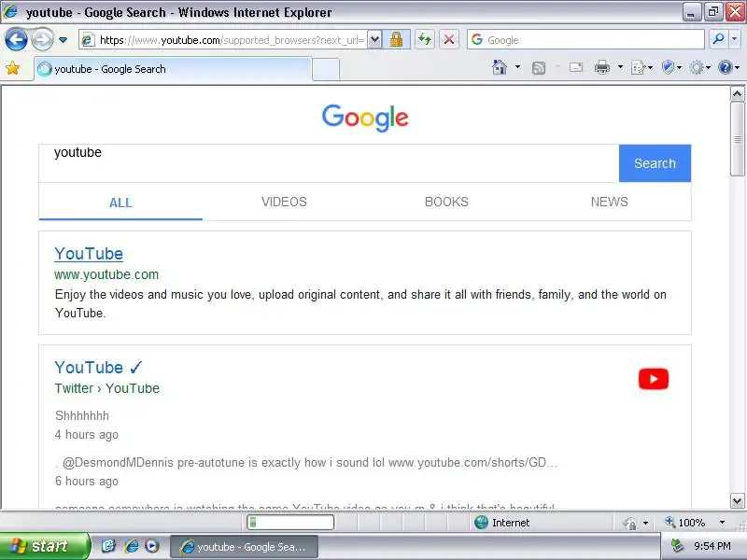
Task: Expand the Tools gear dropdown arrow
Action: pos(708,67)
